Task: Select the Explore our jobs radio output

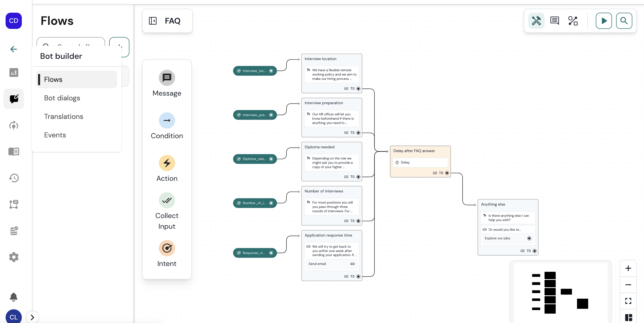Action: point(529,238)
